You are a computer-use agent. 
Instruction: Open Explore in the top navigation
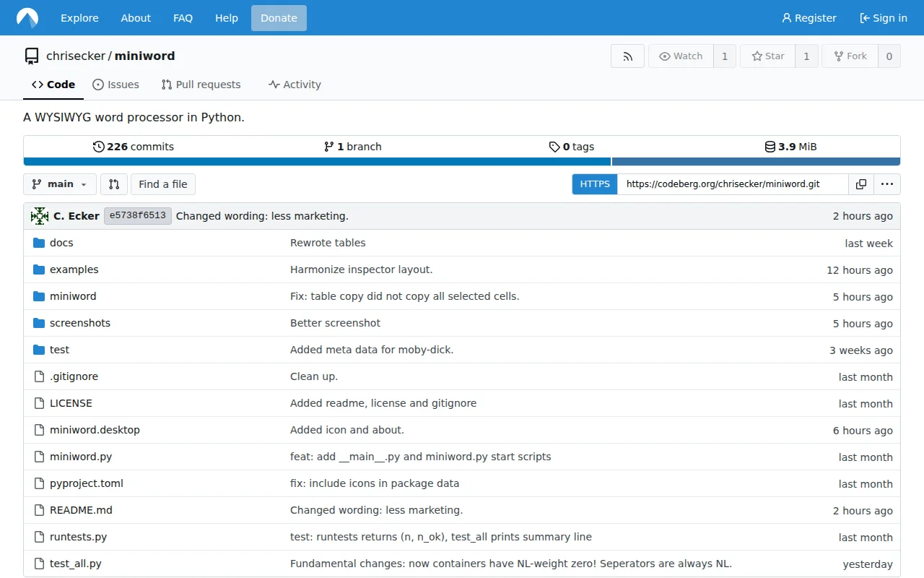click(79, 18)
